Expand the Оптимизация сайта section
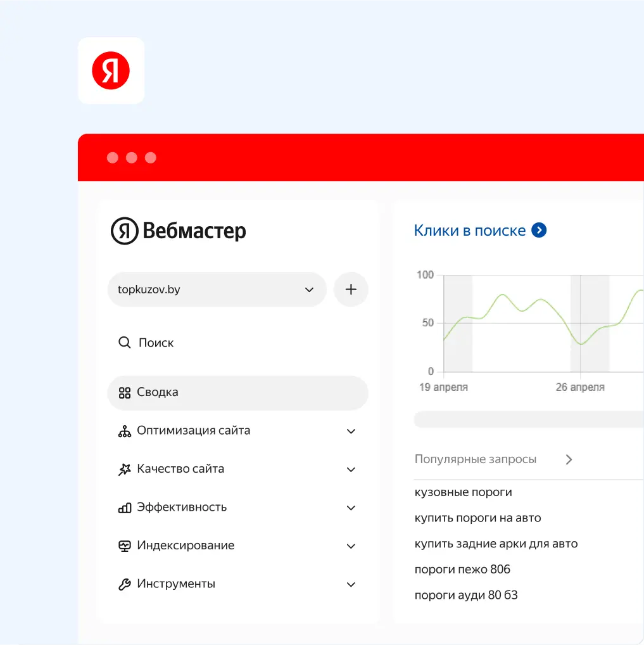 pos(351,430)
